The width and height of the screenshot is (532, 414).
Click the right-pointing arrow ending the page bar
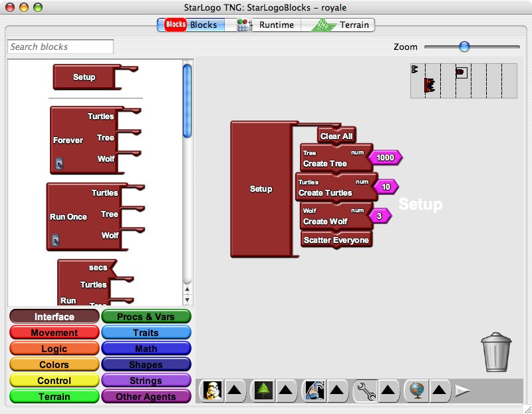point(462,391)
